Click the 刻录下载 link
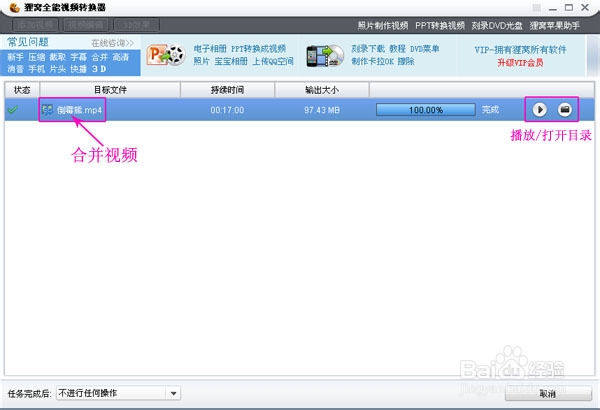Viewport: 600px width, 410px height. click(368, 49)
